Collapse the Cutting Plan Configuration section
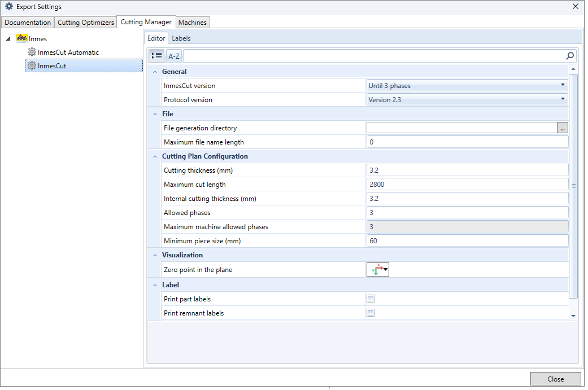The width and height of the screenshot is (588, 390). click(x=155, y=156)
